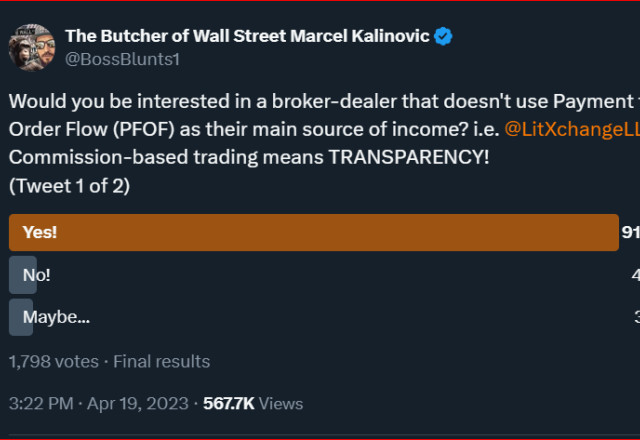This screenshot has height=440, width=640.
Task: Open the tweet author's profile avatar
Action: (32, 47)
